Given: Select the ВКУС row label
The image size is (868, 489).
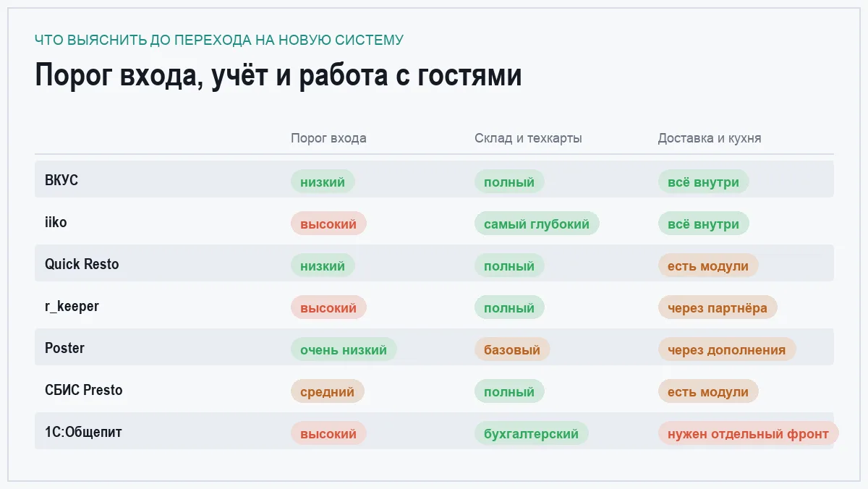Looking at the screenshot, I should (61, 180).
